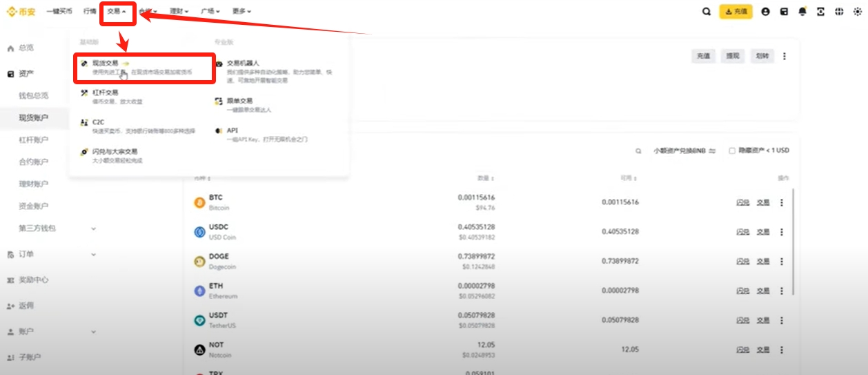Open the notification bell

[802, 12]
